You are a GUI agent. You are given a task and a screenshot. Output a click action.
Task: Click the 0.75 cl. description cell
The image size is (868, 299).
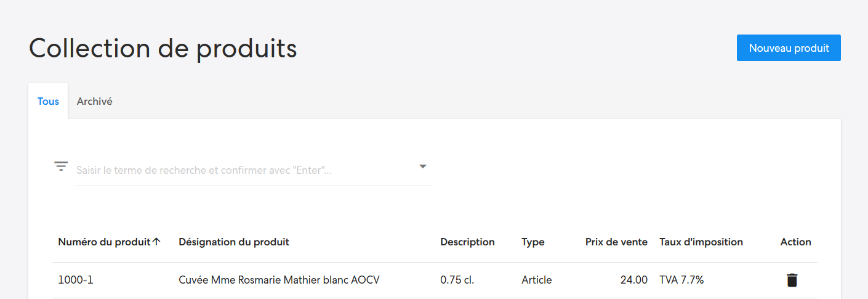point(457,280)
